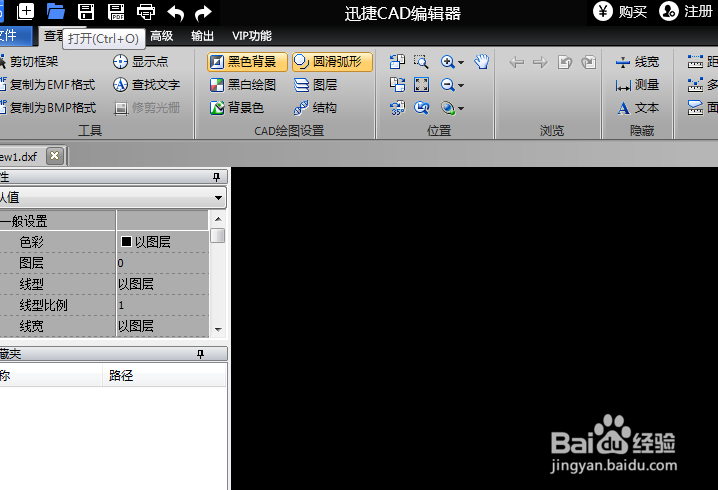
Task: Click 复制为EMF格式 copy as EMF
Action: [x=48, y=85]
